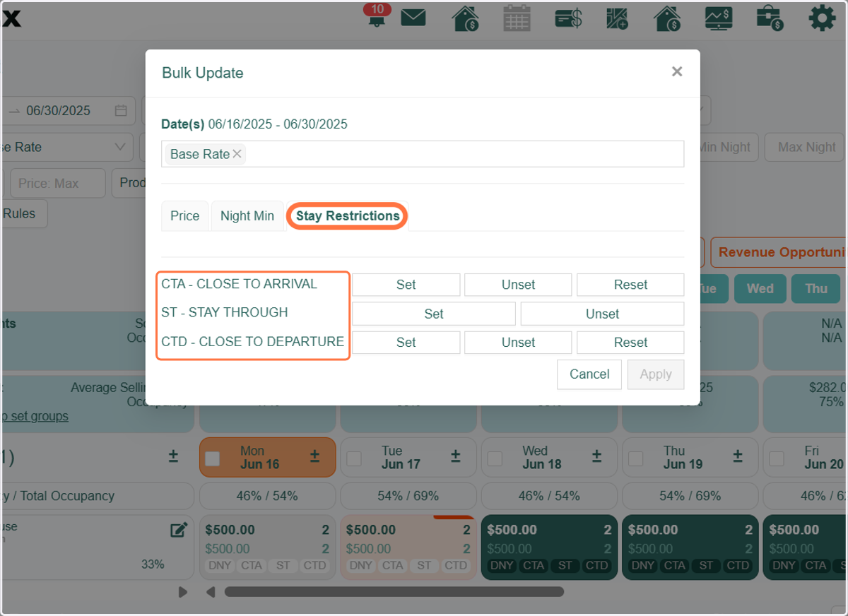The image size is (848, 616).
Task: Open the envelope messages icon
Action: tap(413, 18)
